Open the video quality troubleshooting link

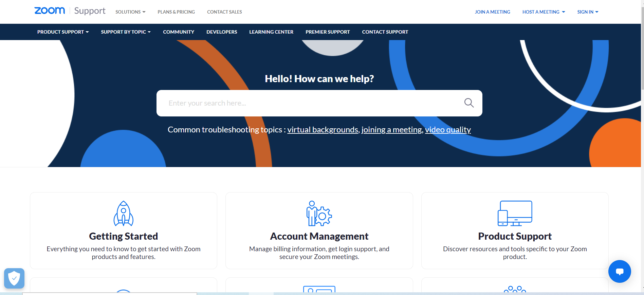[448, 130]
